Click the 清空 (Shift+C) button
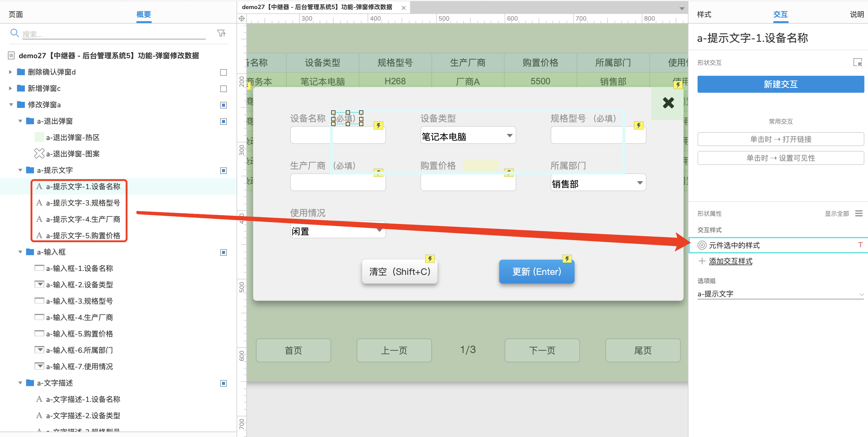The height and width of the screenshot is (437, 868). pyautogui.click(x=400, y=272)
